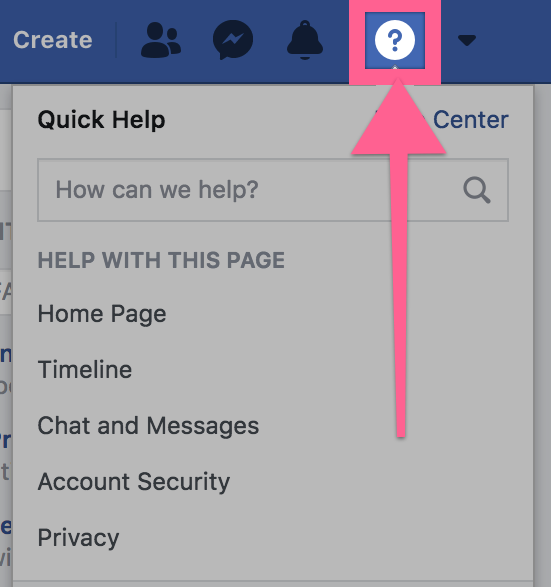Expand the account menu down arrow
This screenshot has width=551, height=587.
click(x=467, y=40)
